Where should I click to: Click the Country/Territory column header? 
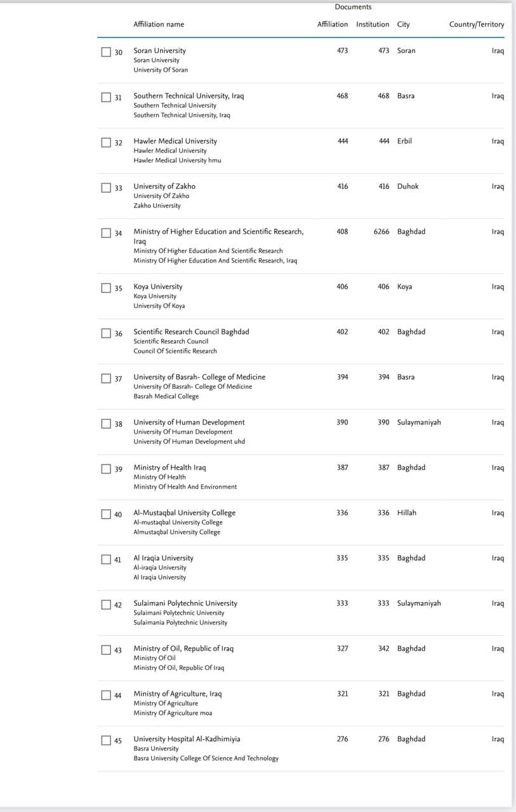pos(476,24)
